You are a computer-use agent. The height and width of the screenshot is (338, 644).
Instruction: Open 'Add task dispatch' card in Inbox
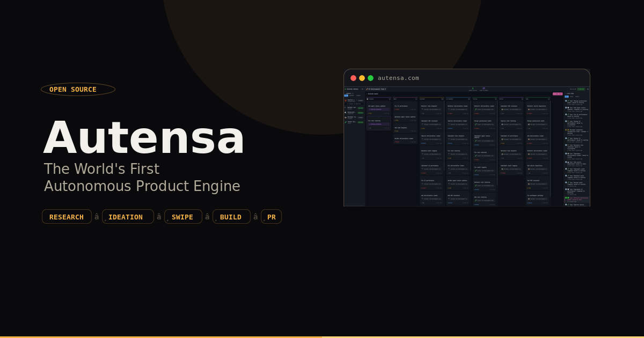click(405, 129)
